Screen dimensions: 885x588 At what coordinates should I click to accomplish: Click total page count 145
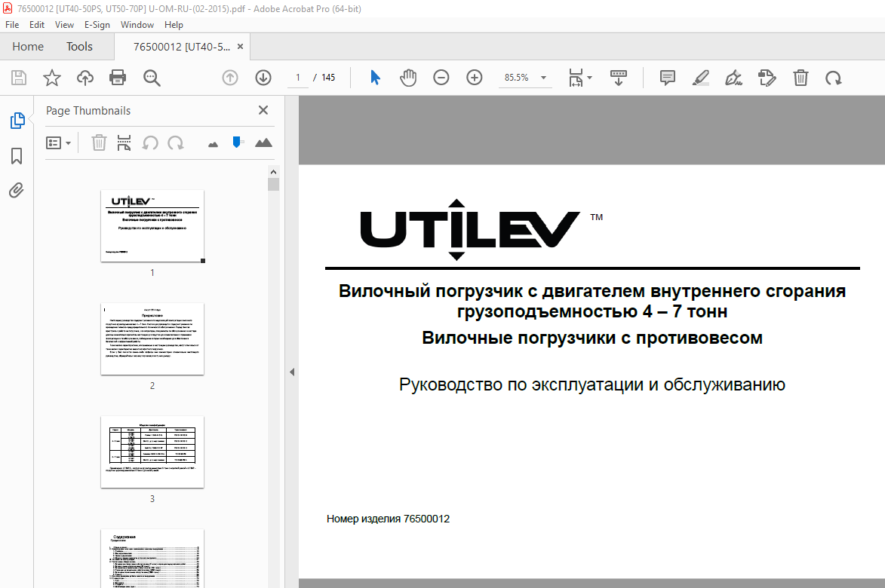point(328,78)
